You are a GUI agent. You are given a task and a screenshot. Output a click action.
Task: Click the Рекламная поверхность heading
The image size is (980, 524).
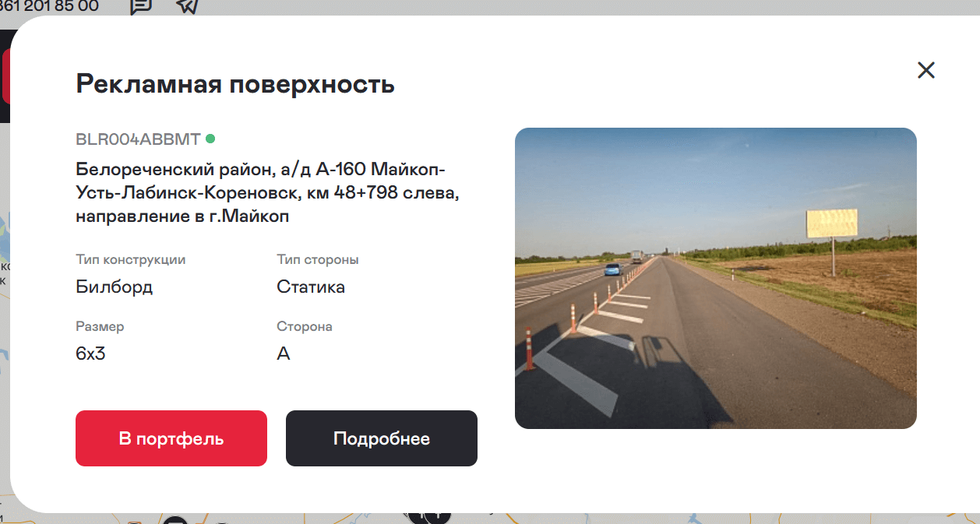tap(235, 83)
